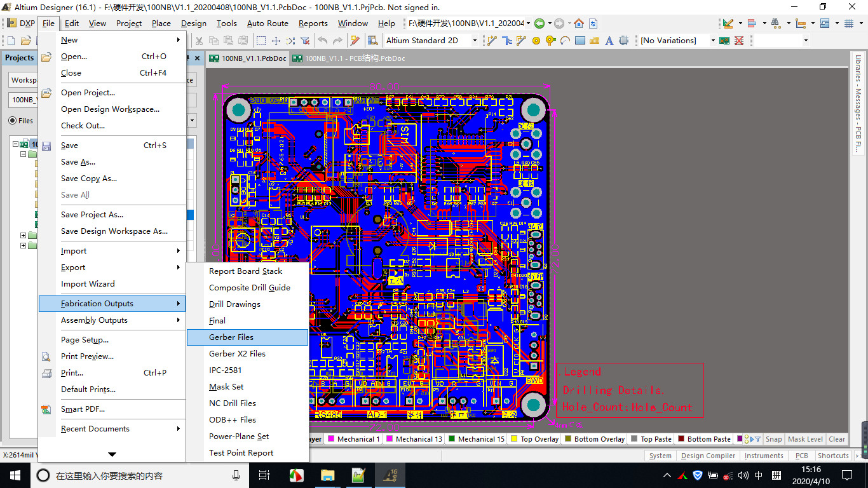The image size is (868, 488).
Task: Expand the Recent Documents submenu arrow
Action: [x=179, y=429]
